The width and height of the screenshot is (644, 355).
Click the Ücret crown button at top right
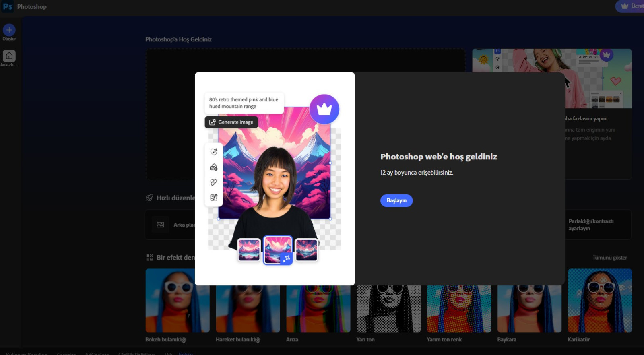[x=630, y=6]
